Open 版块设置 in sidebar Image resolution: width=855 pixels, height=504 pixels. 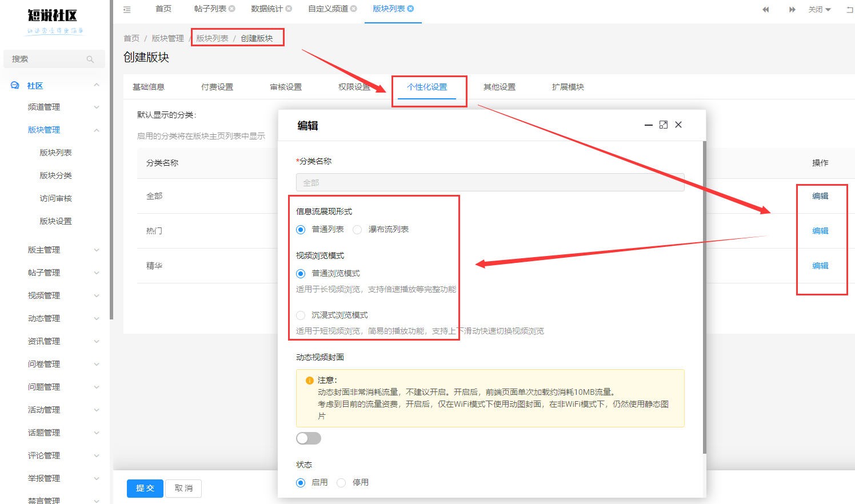(55, 221)
